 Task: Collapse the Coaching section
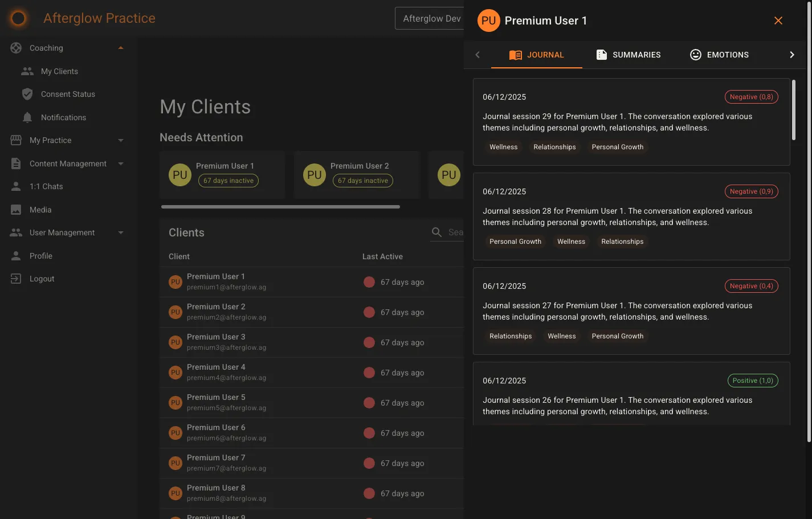pos(120,48)
